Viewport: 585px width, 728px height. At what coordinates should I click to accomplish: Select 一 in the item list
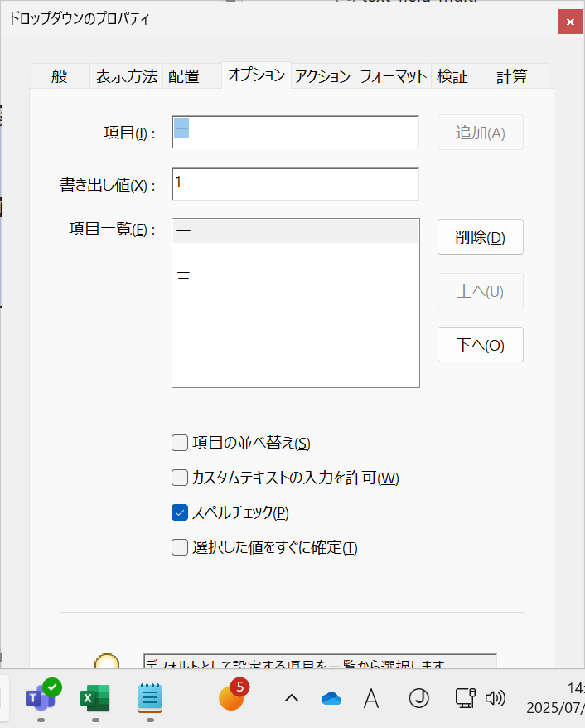296,231
